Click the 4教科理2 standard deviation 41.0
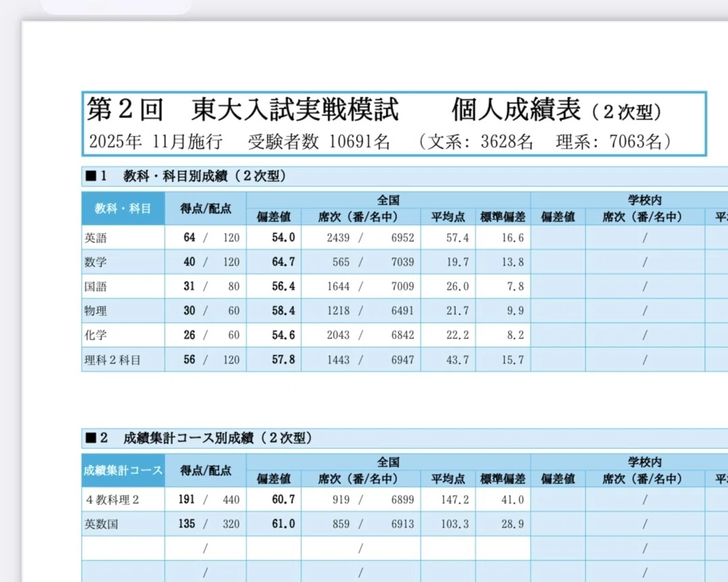 coord(513,500)
